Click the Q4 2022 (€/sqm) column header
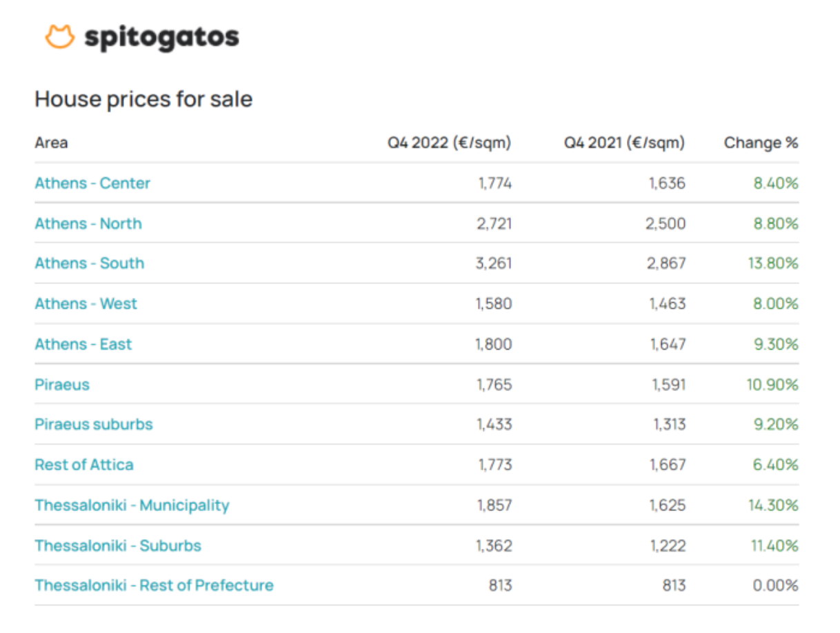This screenshot has height=633, width=840. (x=450, y=143)
